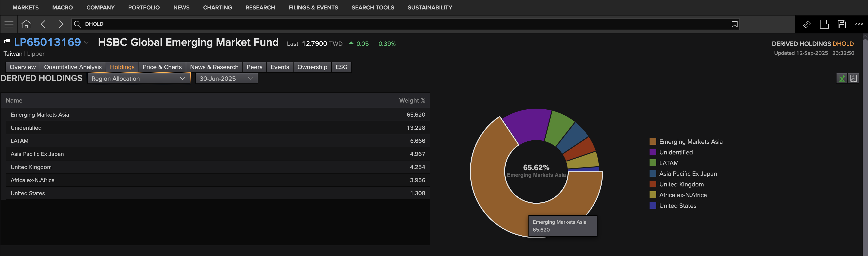Switch to the Price & Charts tab
868x256 pixels.
(162, 67)
